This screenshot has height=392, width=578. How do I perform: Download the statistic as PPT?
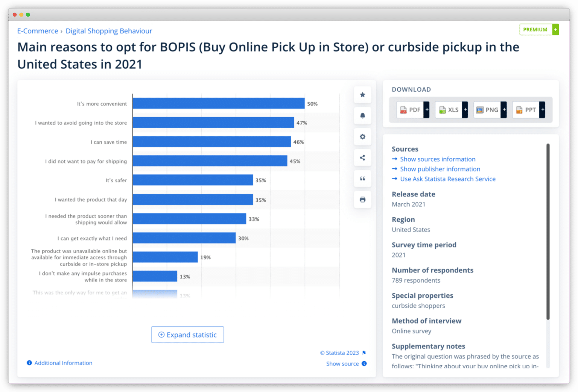coord(526,110)
